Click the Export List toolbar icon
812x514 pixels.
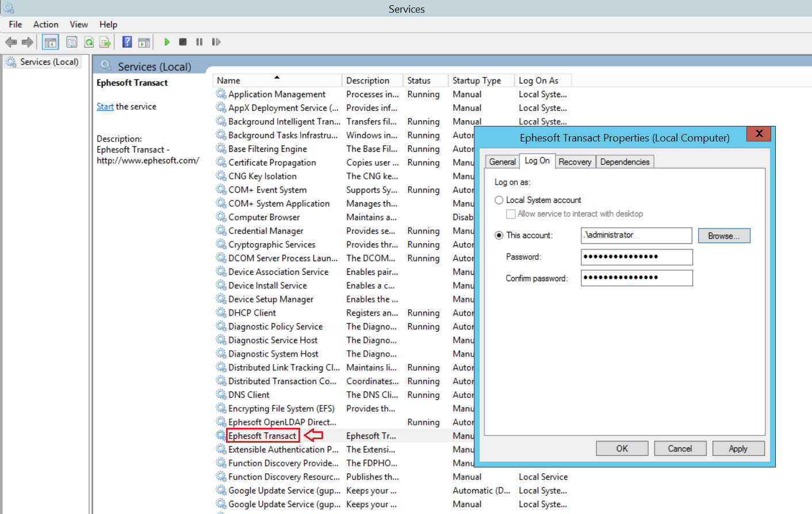pyautogui.click(x=105, y=42)
